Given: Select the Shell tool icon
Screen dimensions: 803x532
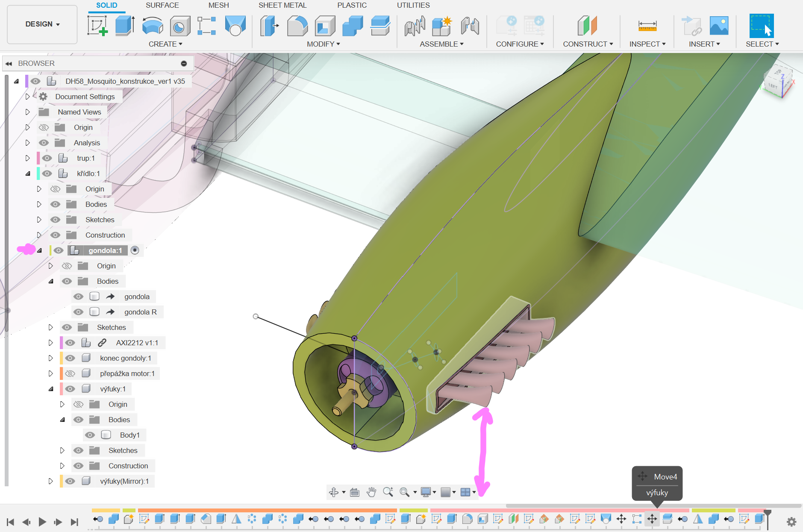Looking at the screenshot, I should (x=325, y=26).
